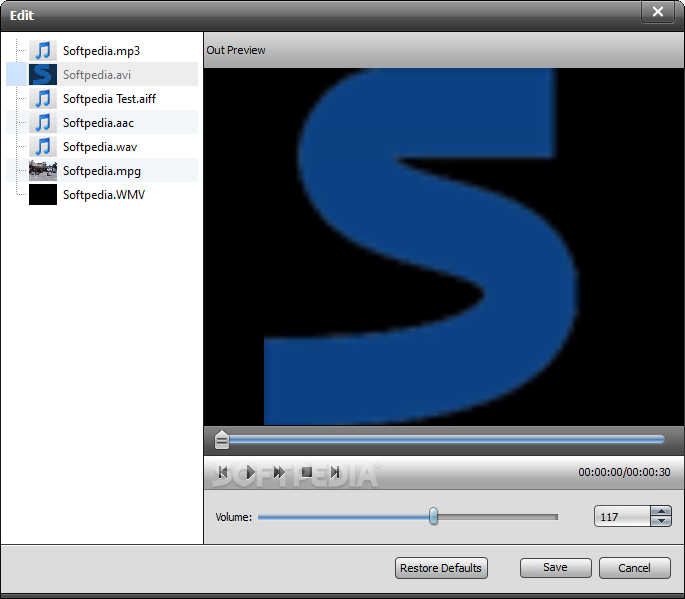
Task: Click the Volume slider handle
Action: [433, 516]
